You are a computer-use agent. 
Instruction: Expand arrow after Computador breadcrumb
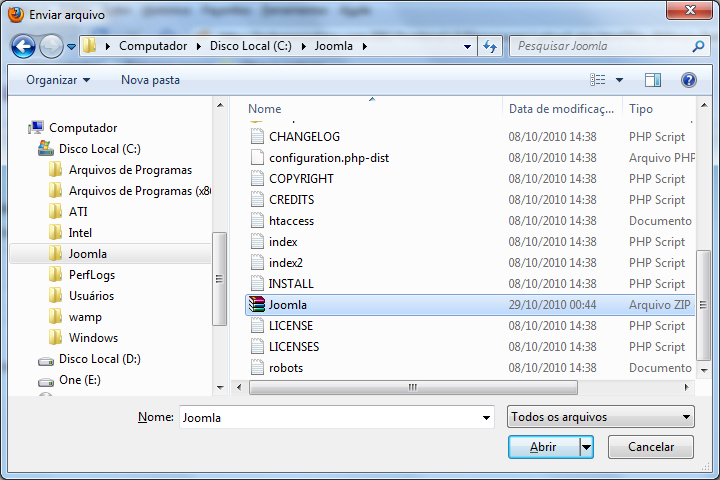point(198,46)
